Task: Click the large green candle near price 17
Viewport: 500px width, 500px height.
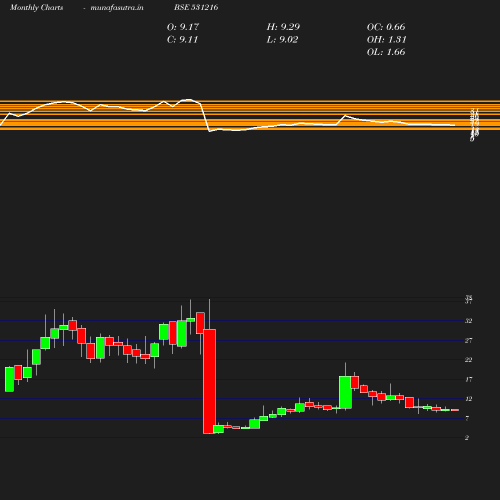Action: pos(345,392)
